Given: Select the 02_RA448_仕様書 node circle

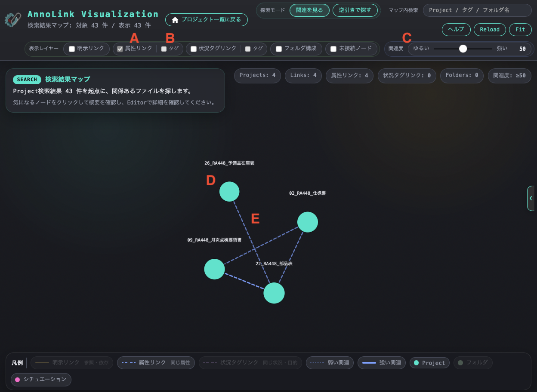Looking at the screenshot, I should 308,222.
